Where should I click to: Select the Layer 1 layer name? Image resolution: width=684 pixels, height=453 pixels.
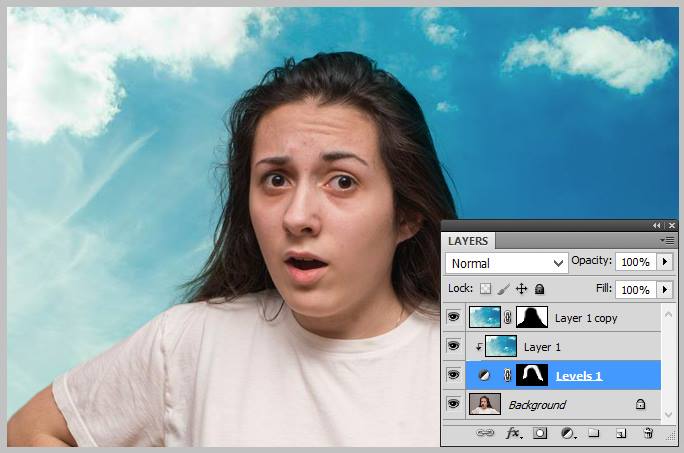[541, 347]
